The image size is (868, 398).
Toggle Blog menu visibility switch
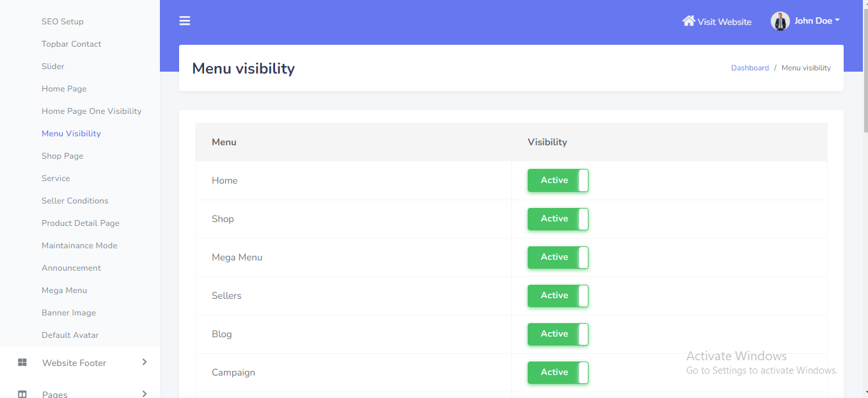click(x=558, y=334)
